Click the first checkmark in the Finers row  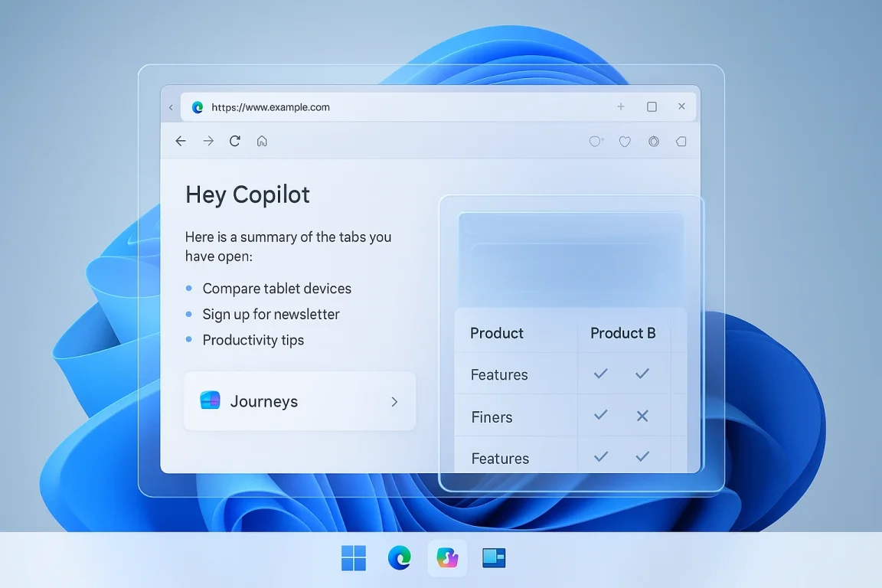pos(601,415)
